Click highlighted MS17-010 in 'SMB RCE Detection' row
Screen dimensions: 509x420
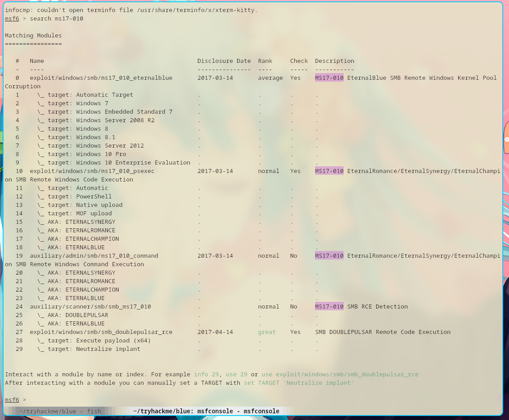329,307
